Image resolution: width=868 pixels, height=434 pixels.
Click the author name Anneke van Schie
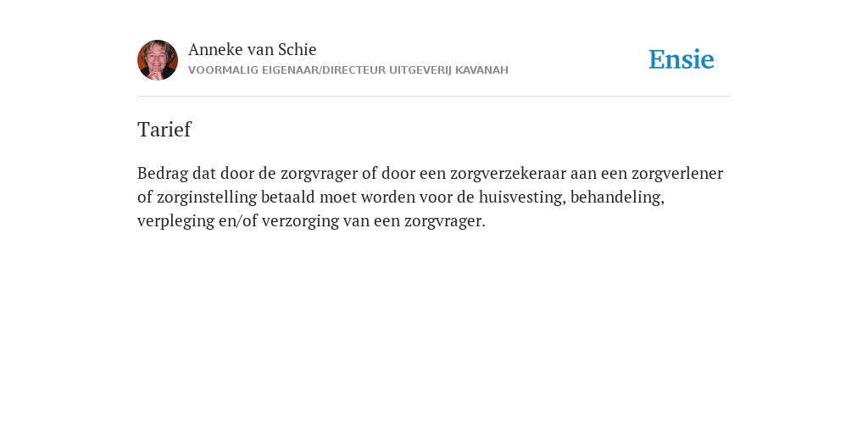click(253, 49)
